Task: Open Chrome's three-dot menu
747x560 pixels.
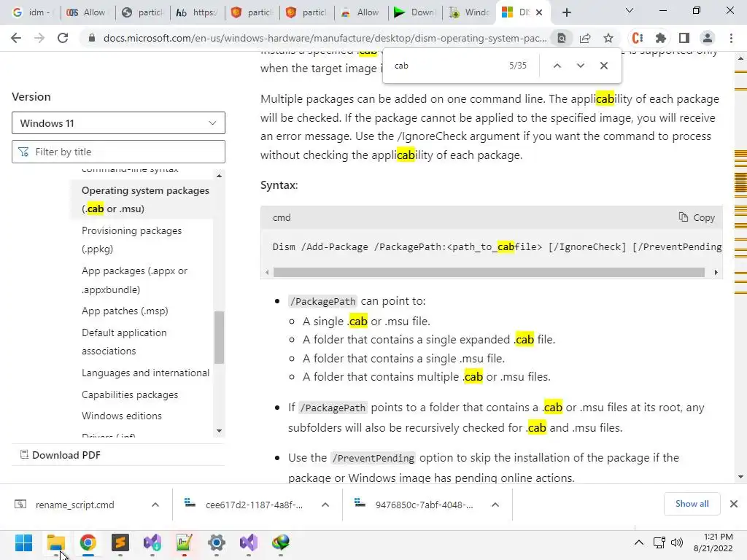Action: pos(731,38)
